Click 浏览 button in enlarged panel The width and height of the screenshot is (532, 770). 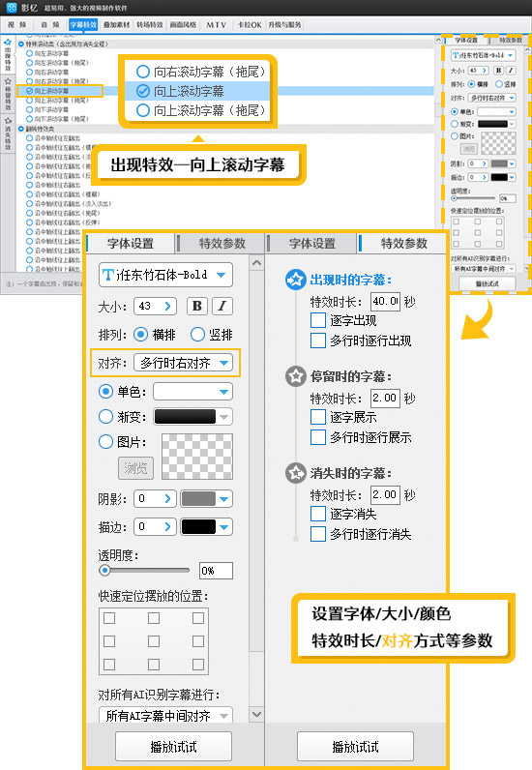pos(135,468)
